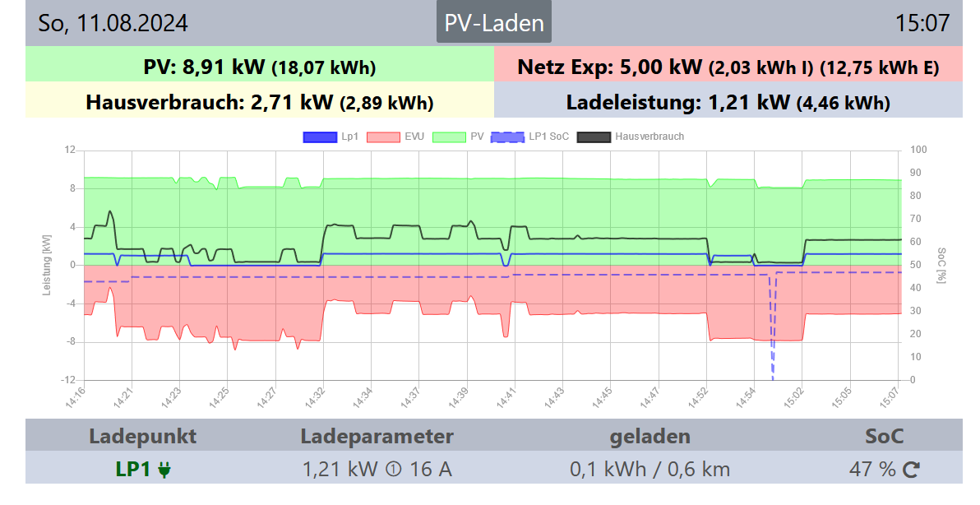
Task: Open the PV-Laden charge mode button
Action: pos(494,22)
